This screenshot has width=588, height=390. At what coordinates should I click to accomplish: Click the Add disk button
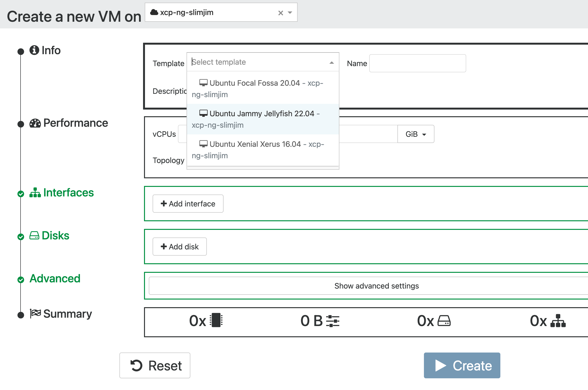point(179,247)
